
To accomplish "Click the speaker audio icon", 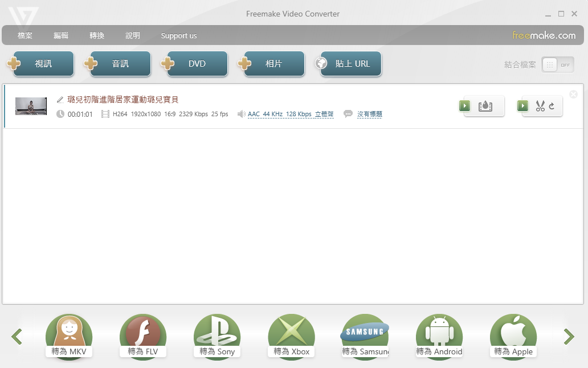I will coord(241,114).
